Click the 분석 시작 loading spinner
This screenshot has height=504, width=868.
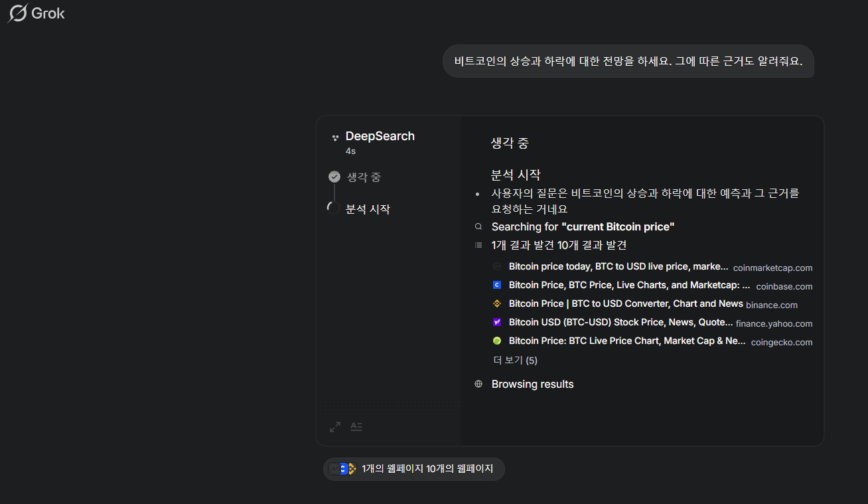point(334,209)
